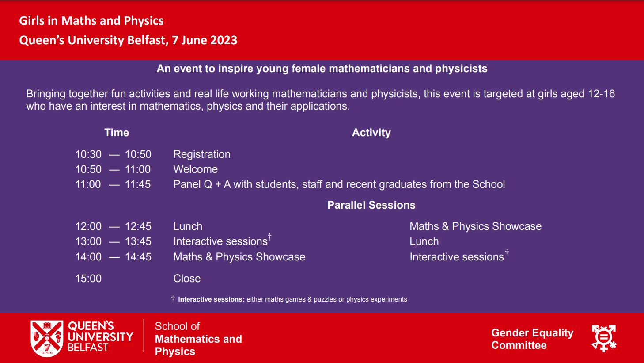Viewport: 644px width, 363px height.
Task: Click the 'Panel Q + A' activity line
Action: coord(339,184)
